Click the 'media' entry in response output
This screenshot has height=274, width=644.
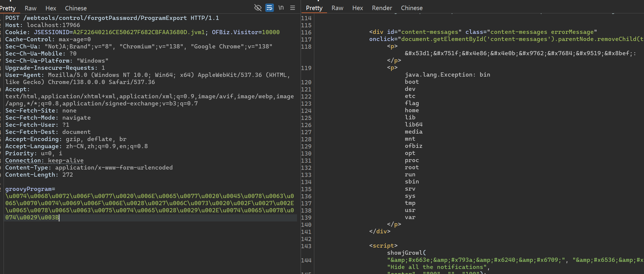(413, 132)
